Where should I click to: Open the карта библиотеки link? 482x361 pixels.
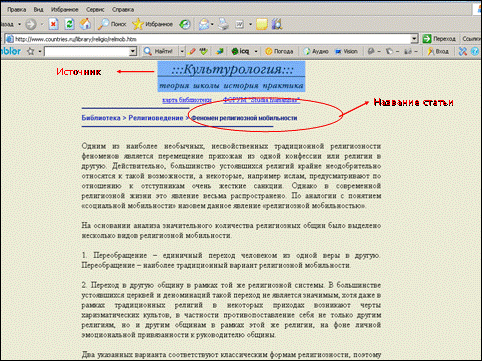(187, 100)
